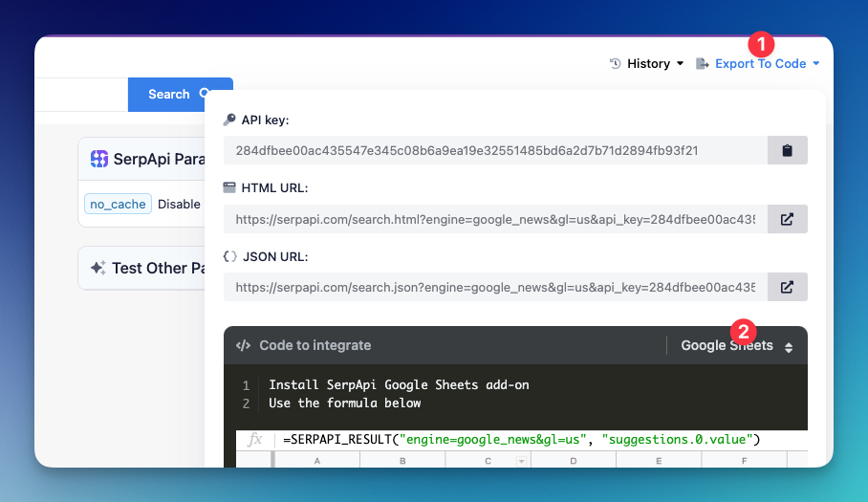
Task: Click the SerpApi logo icon
Action: (x=99, y=159)
